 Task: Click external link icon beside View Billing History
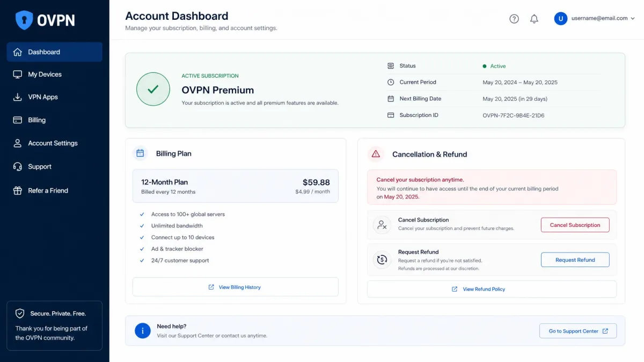tap(211, 287)
